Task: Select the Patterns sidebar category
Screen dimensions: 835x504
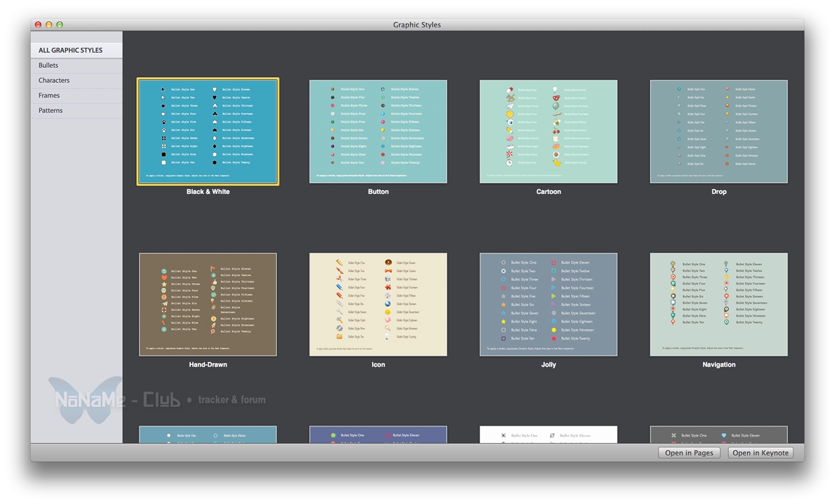Action: tap(51, 110)
